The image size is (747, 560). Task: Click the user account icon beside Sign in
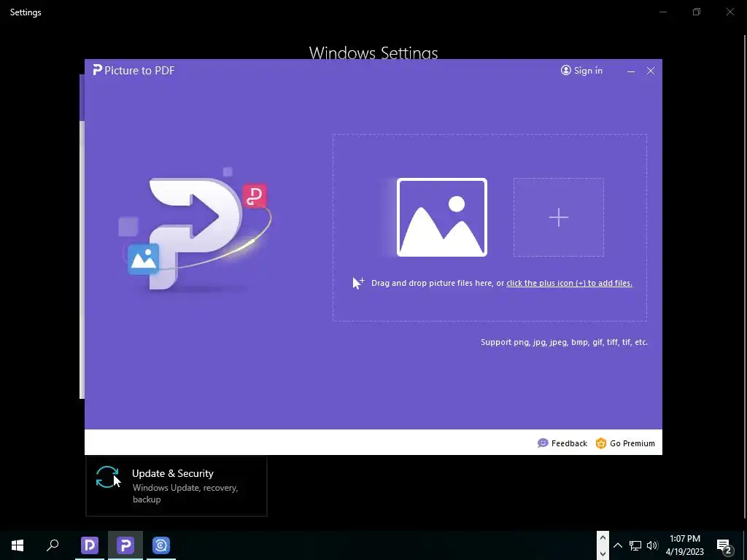565,71
